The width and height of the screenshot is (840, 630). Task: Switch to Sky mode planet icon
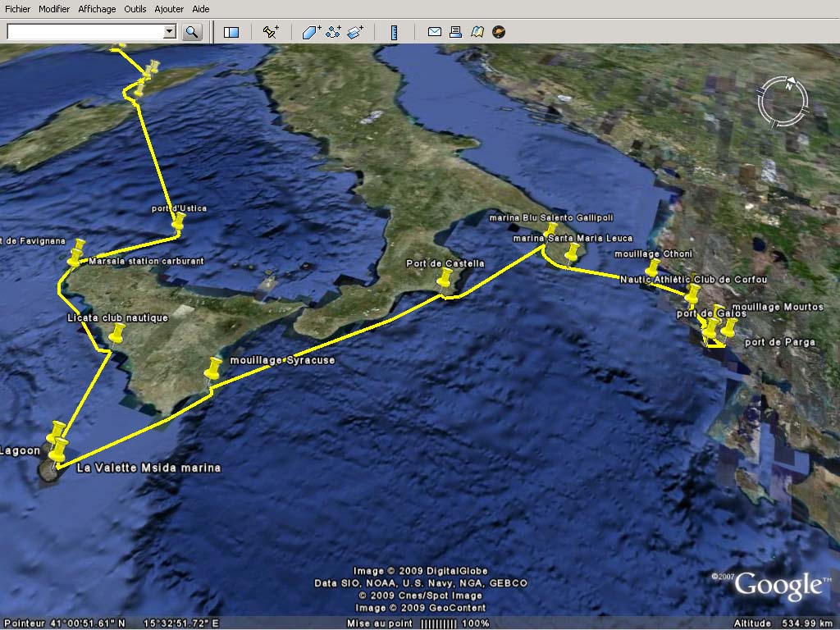click(x=498, y=32)
